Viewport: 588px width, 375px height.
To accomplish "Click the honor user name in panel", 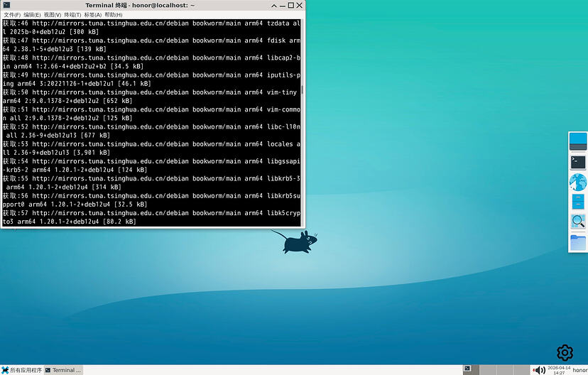I will point(579,370).
